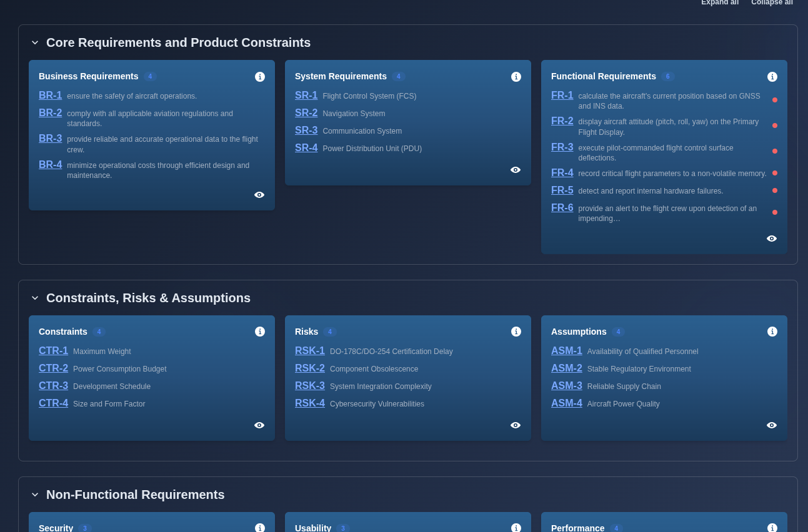This screenshot has height=532, width=808.
Task: Open ASM-4 Aircraft Power Quality link
Action: coord(567,403)
